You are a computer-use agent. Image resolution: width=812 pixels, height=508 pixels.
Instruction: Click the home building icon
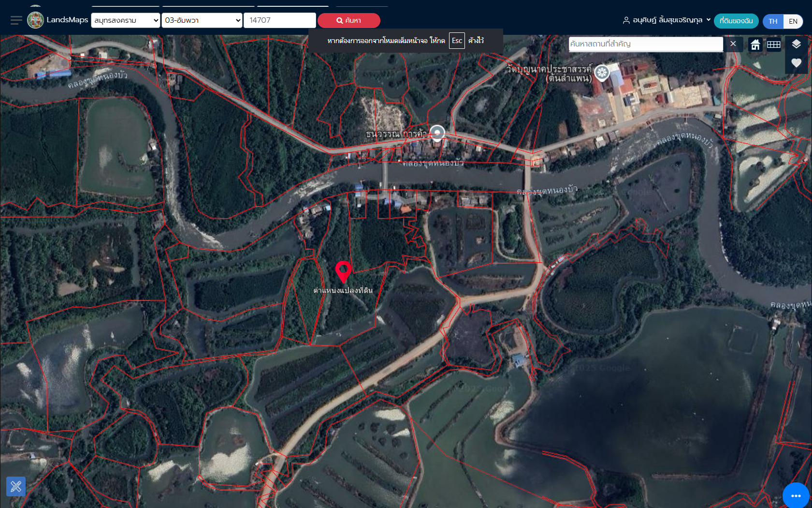tap(755, 45)
